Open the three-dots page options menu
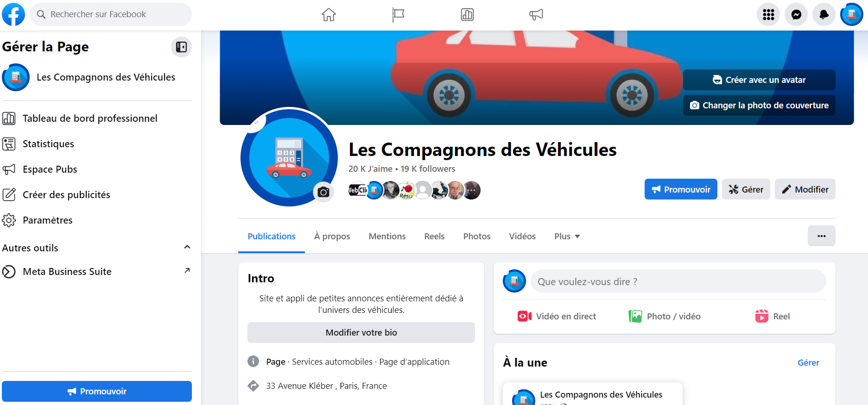 (821, 236)
